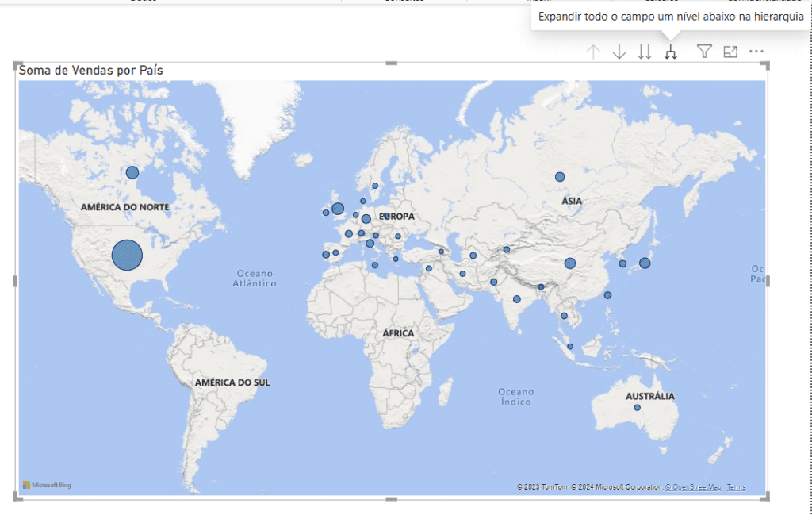Image resolution: width=812 pixels, height=515 pixels.
Task: Select the drill up arrow icon
Action: pos(593,51)
